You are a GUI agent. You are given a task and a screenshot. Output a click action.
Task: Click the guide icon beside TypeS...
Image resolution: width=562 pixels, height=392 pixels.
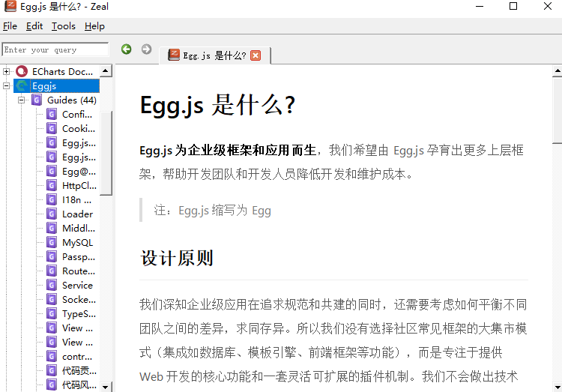click(52, 314)
